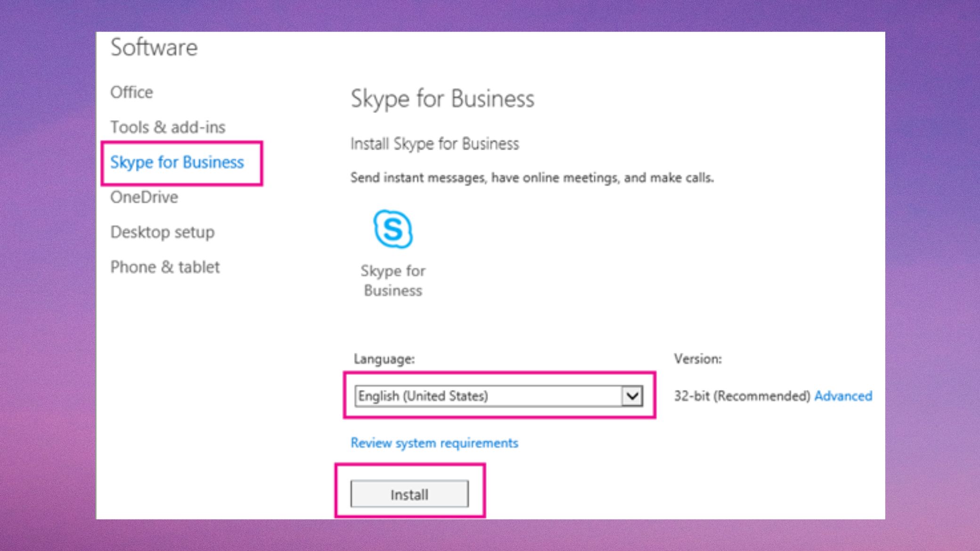Open Review system requirements link

click(434, 443)
